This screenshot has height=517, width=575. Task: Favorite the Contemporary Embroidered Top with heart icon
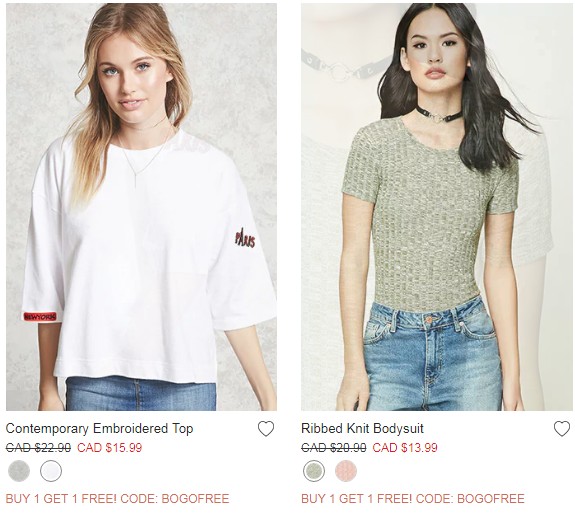tap(266, 429)
